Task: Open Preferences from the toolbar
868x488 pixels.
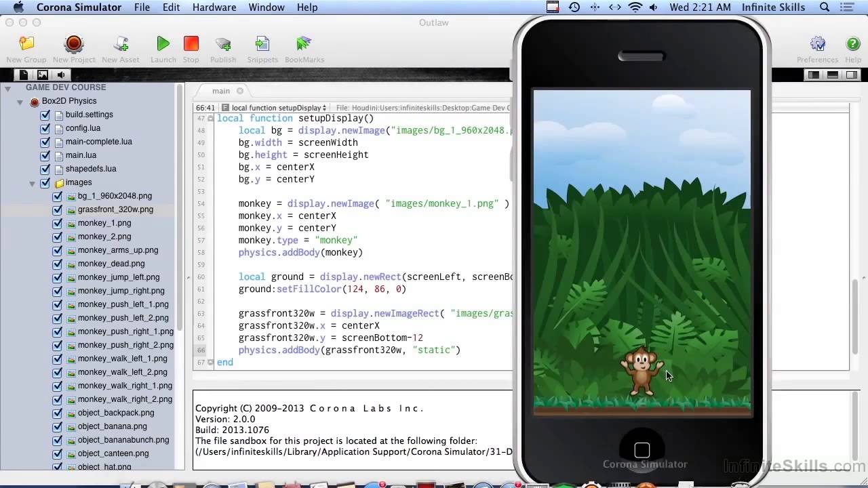Action: [818, 45]
